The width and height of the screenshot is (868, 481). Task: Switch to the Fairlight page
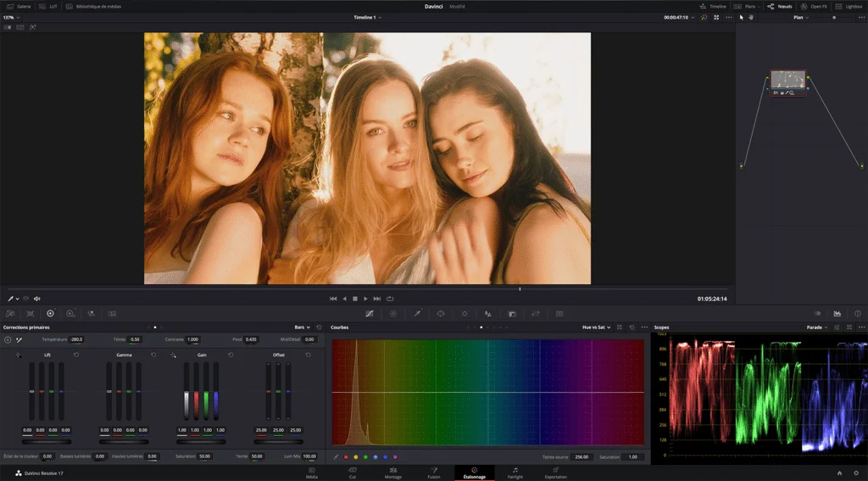[x=515, y=473]
